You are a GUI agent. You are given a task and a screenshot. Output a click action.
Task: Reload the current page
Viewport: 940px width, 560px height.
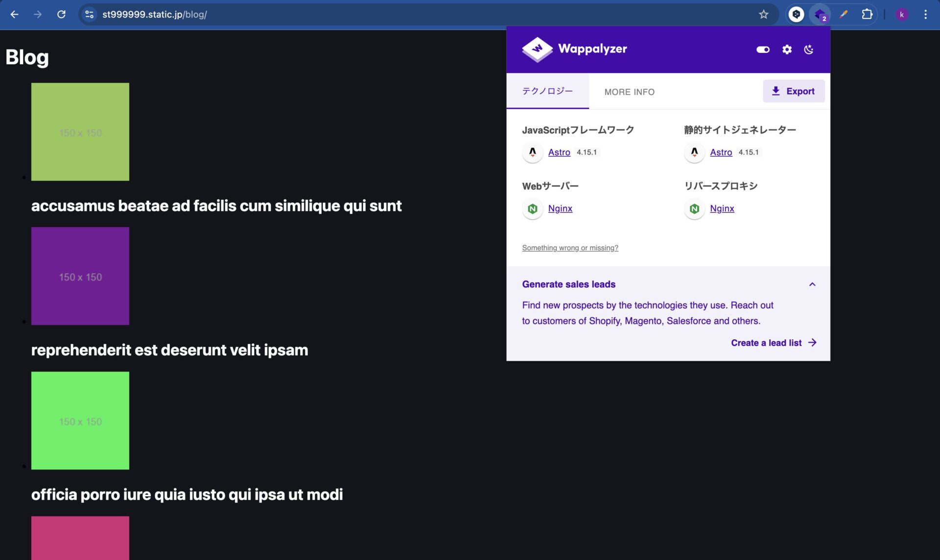62,14
